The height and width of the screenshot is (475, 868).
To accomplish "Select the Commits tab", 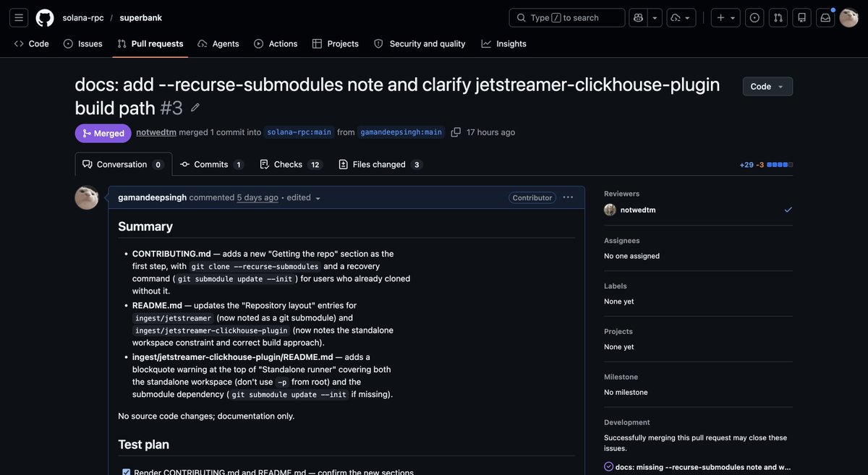I will click(212, 164).
